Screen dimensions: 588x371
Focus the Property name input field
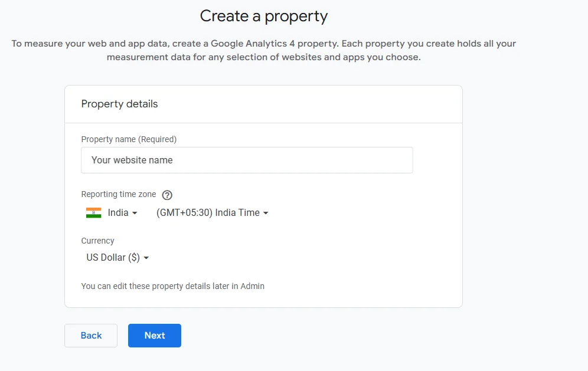247,160
